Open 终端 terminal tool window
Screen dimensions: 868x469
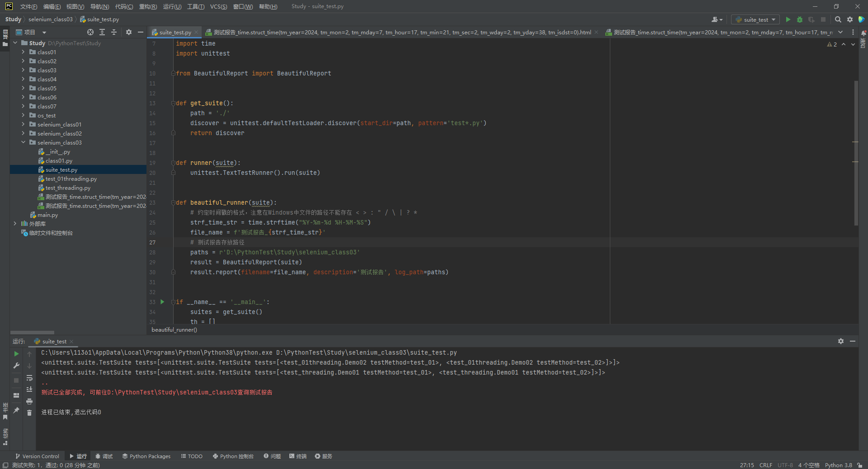(x=298, y=456)
